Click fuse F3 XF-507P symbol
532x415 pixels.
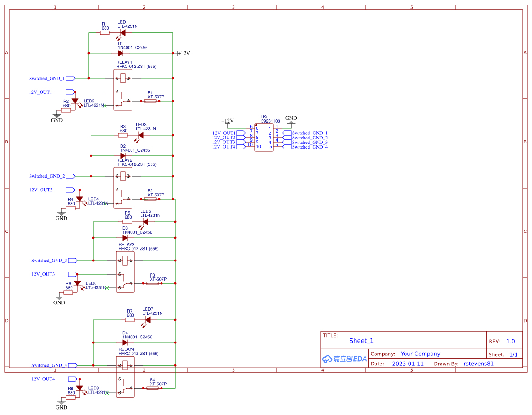[x=152, y=282]
